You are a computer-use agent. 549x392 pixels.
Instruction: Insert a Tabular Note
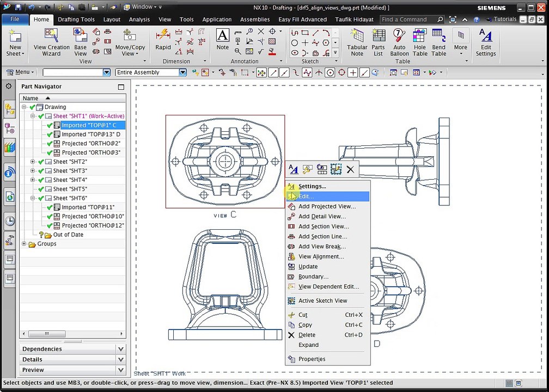[x=357, y=44]
